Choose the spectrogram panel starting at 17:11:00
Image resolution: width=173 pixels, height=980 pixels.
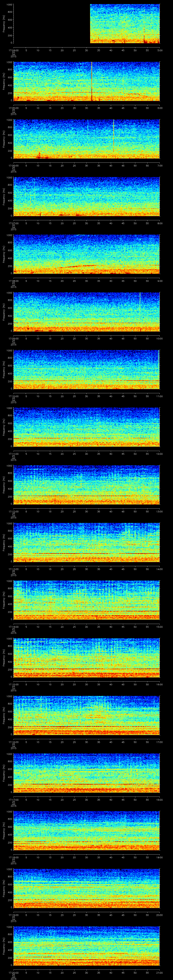click(x=87, y=427)
